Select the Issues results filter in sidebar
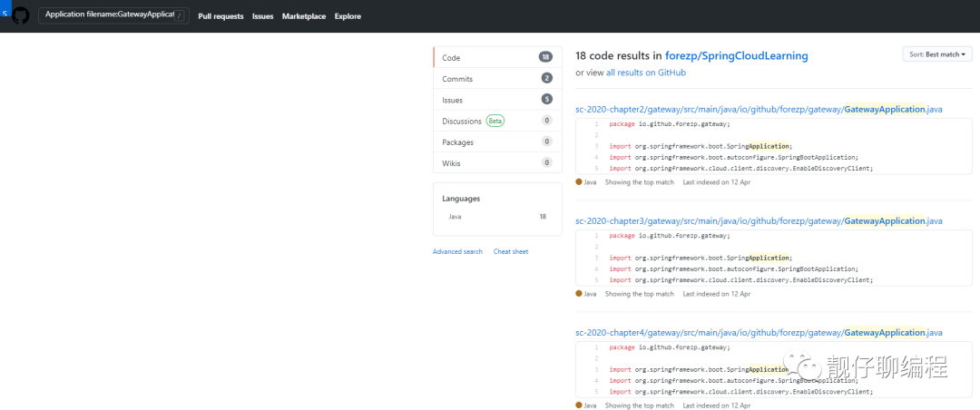The image size is (980, 410). click(497, 100)
